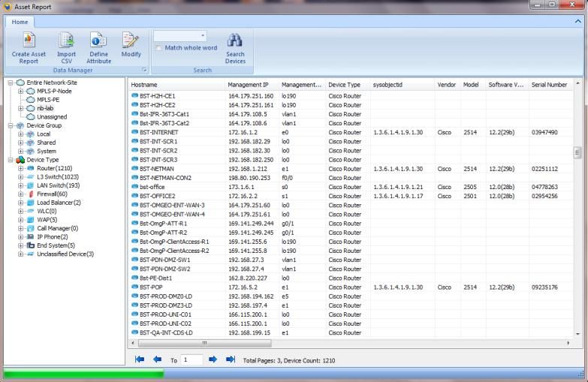
Task: Click IP address 198.80.190.253
Action: [249, 178]
